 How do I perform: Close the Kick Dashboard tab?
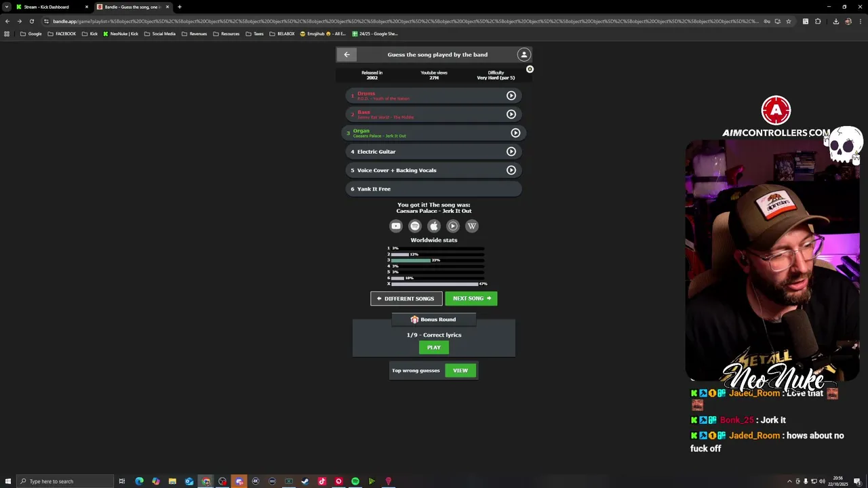pos(87,7)
